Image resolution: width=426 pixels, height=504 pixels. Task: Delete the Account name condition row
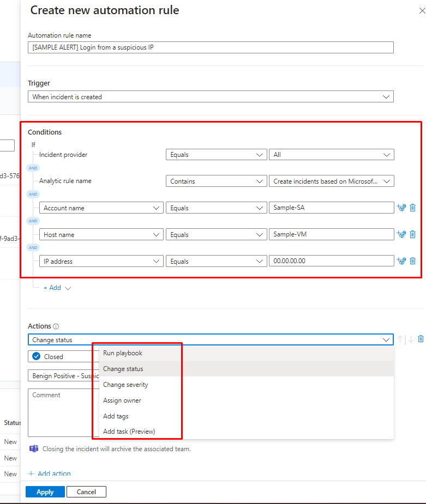click(412, 208)
